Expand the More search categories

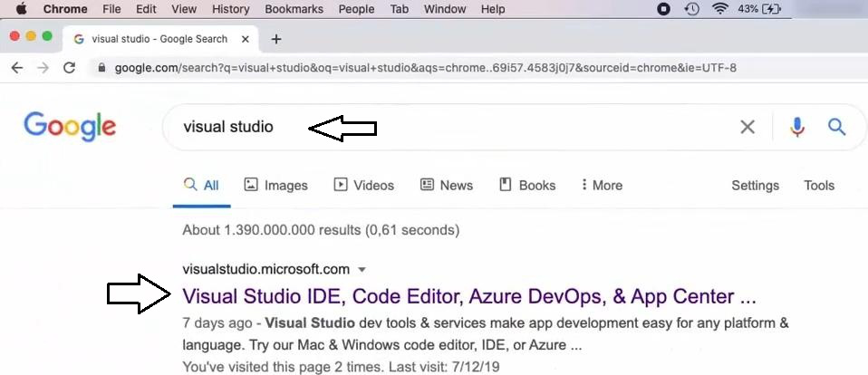[602, 186]
